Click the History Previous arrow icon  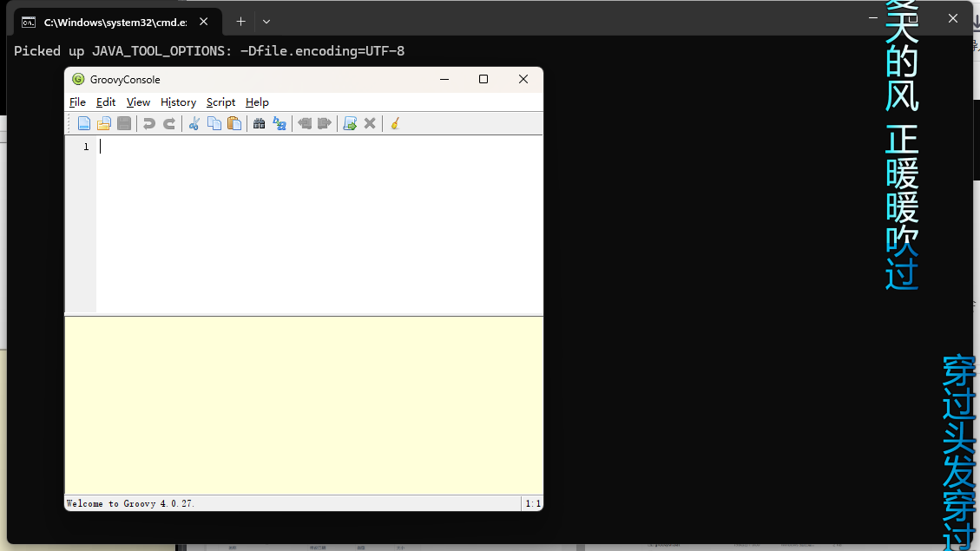[305, 124]
